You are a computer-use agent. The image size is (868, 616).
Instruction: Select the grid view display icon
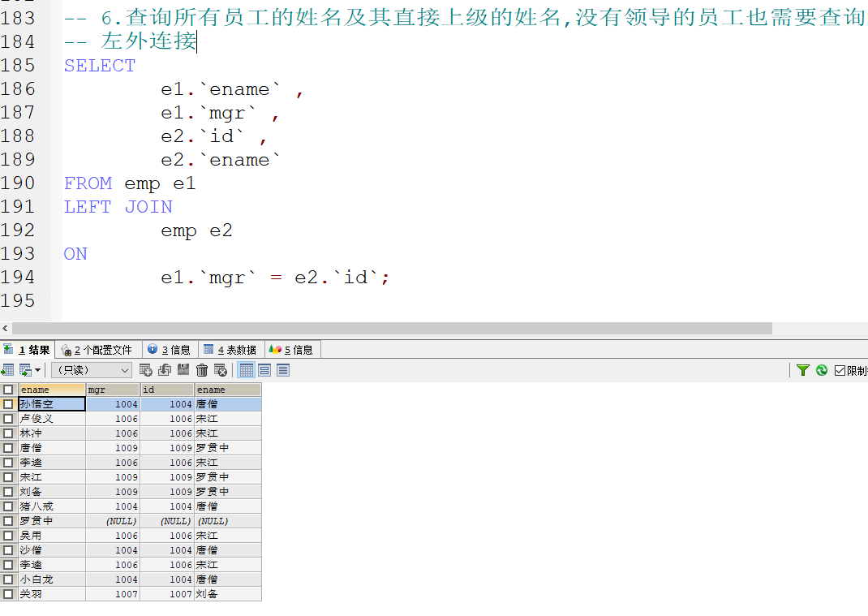[247, 370]
